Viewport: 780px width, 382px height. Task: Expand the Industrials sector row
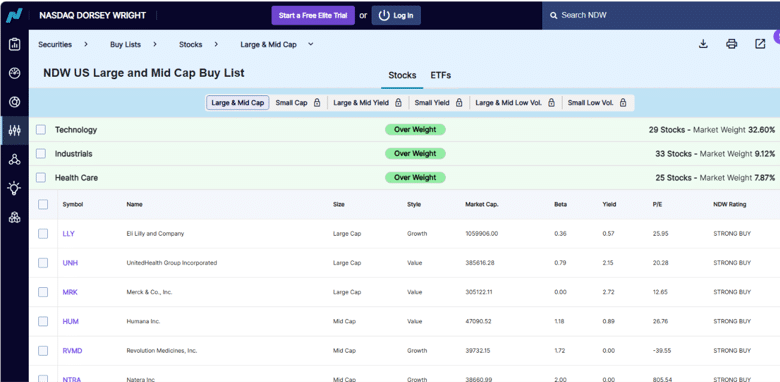(404, 154)
